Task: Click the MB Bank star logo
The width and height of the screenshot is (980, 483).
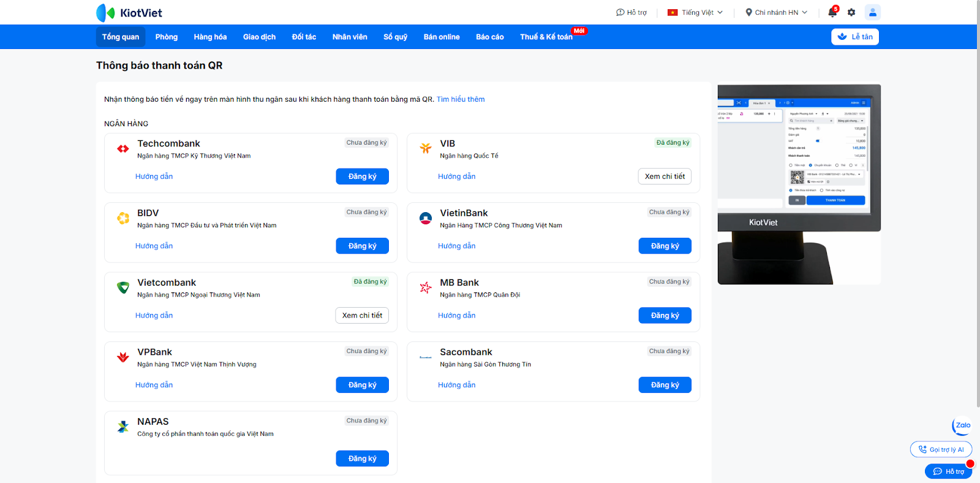Action: [426, 287]
